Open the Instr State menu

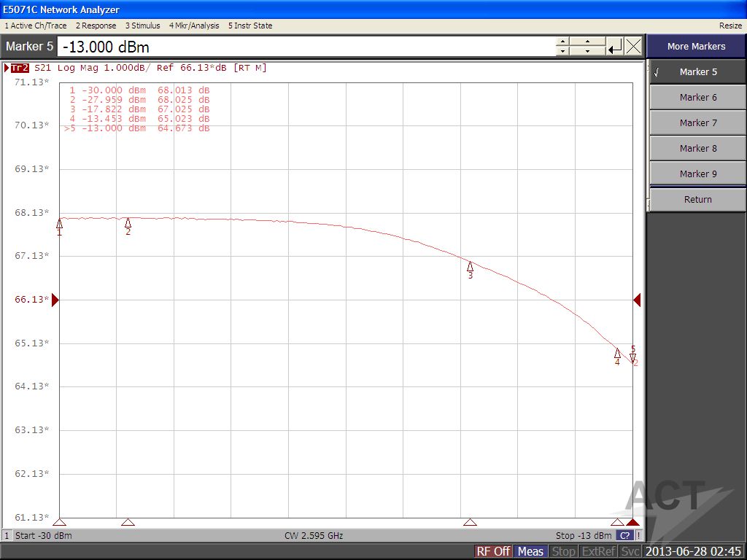tap(250, 26)
